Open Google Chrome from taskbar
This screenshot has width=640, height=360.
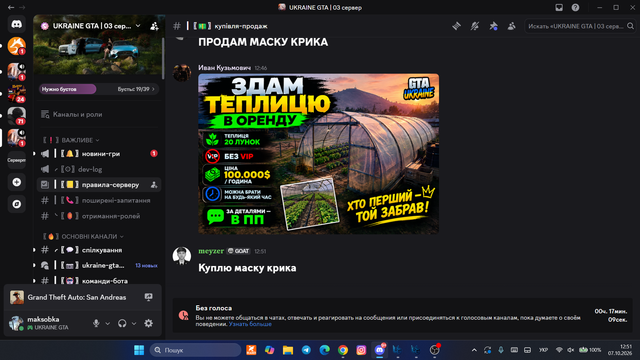(x=343, y=350)
